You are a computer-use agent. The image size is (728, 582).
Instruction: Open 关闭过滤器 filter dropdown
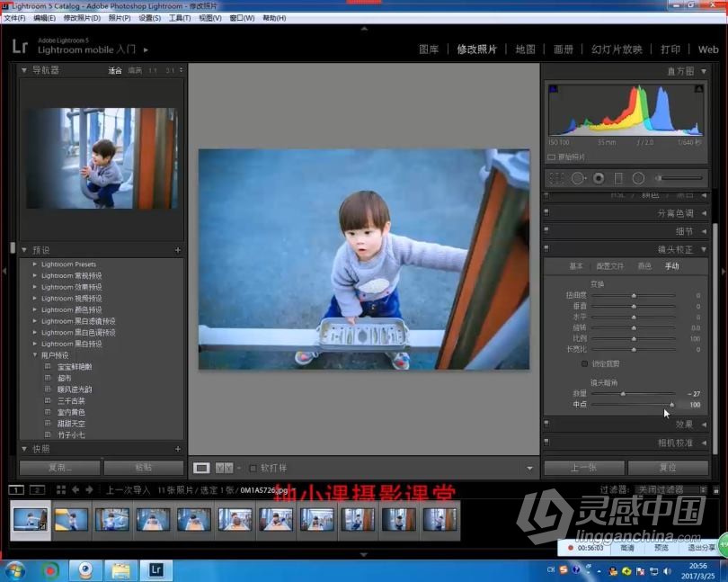click(x=670, y=490)
